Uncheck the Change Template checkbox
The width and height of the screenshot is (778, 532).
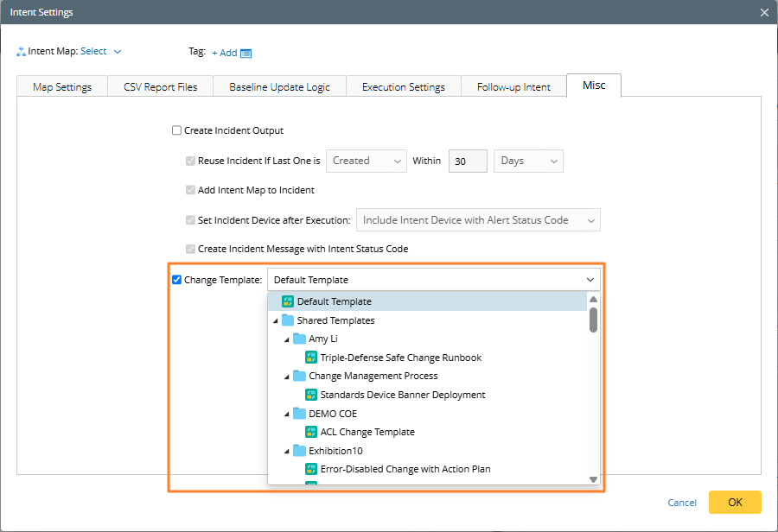click(x=177, y=280)
